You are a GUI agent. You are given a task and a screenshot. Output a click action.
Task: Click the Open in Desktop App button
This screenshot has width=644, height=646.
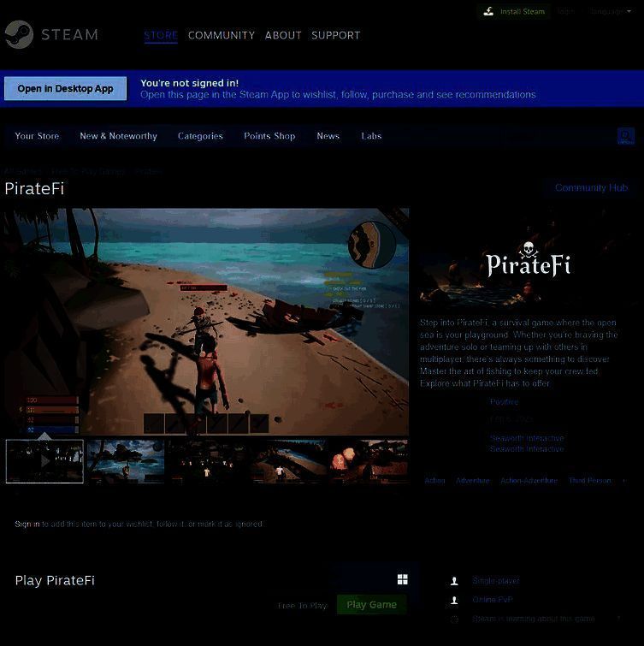[65, 89]
